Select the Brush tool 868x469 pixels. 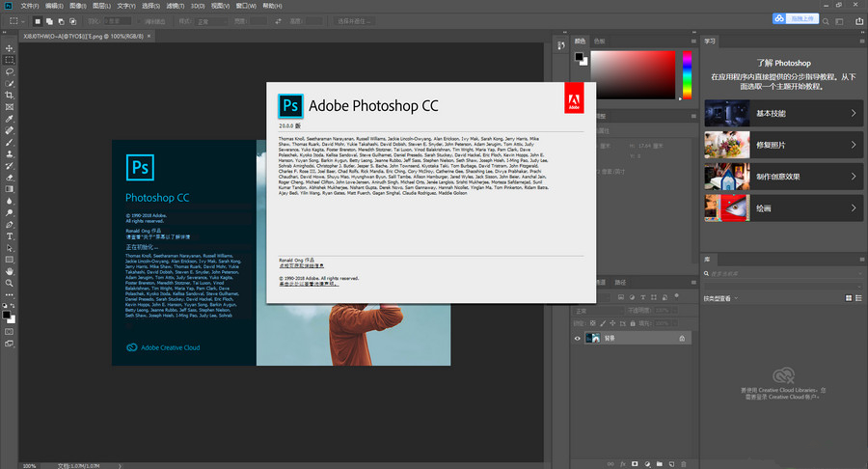click(x=10, y=142)
